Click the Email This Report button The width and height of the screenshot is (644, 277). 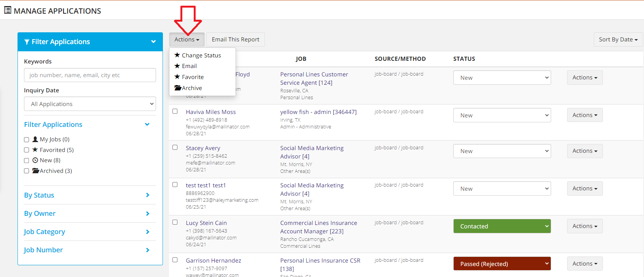point(235,40)
